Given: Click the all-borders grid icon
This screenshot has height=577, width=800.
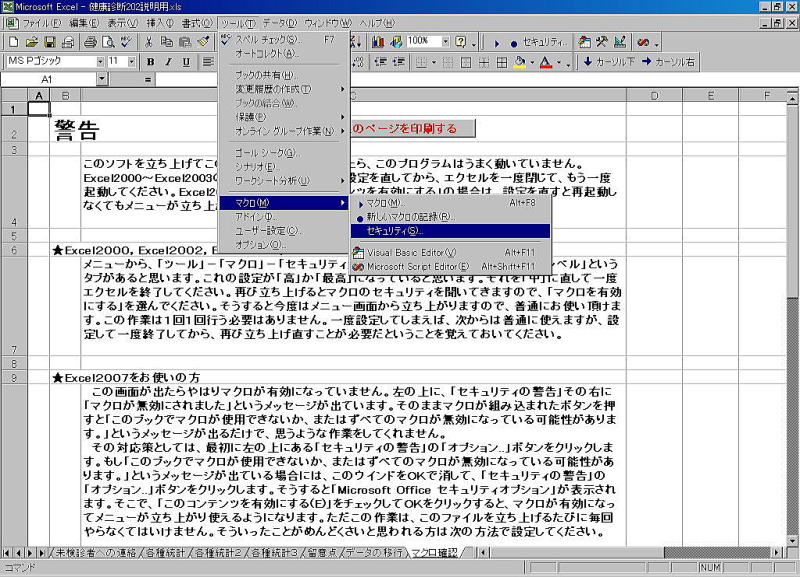Looking at the screenshot, I should pos(502,63).
